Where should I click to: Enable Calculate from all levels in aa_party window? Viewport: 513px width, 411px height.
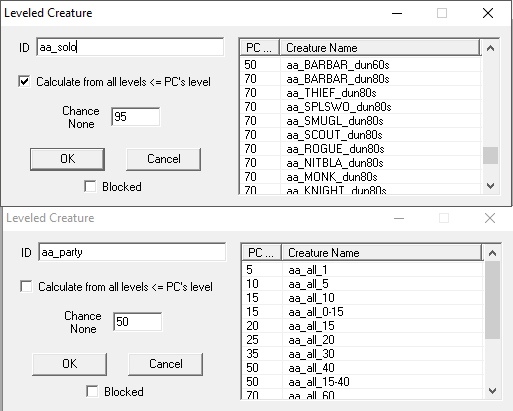click(x=26, y=287)
